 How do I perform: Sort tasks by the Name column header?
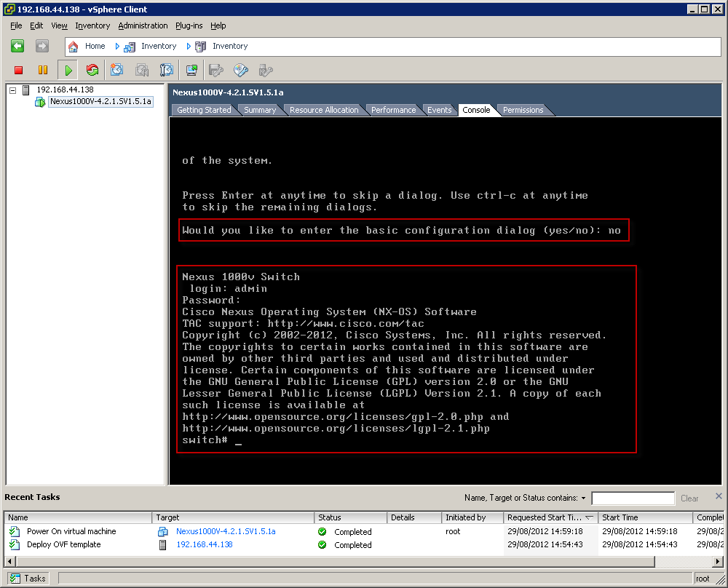point(78,517)
